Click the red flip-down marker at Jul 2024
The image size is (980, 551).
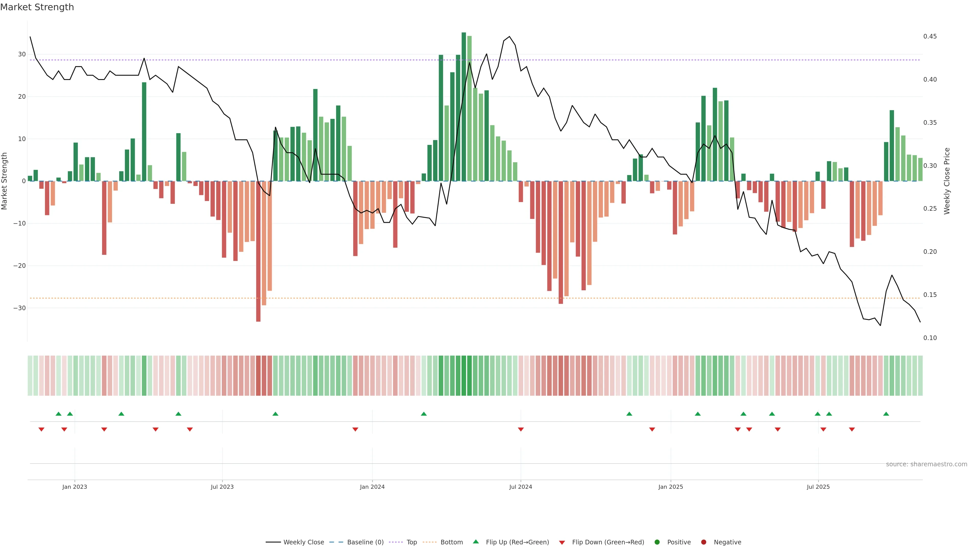(521, 429)
